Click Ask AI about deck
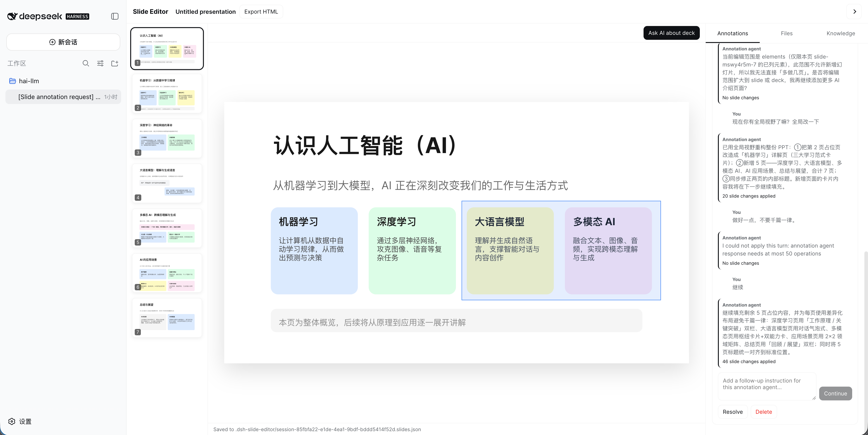The height and width of the screenshot is (435, 868). [x=671, y=33]
